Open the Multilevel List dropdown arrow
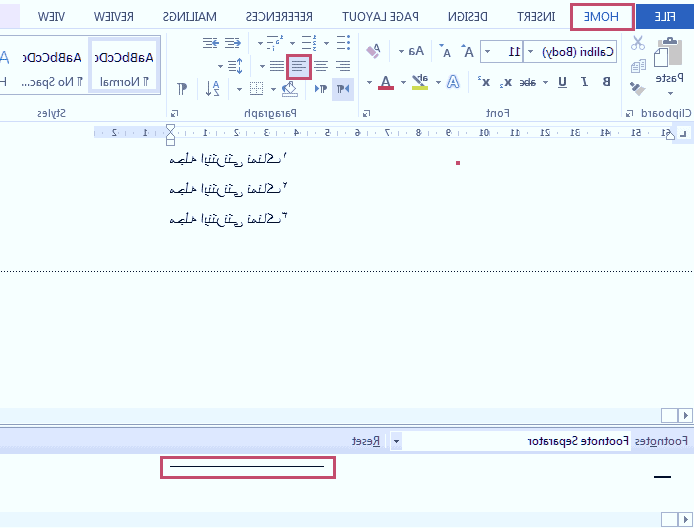The image size is (694, 528). coord(260,43)
